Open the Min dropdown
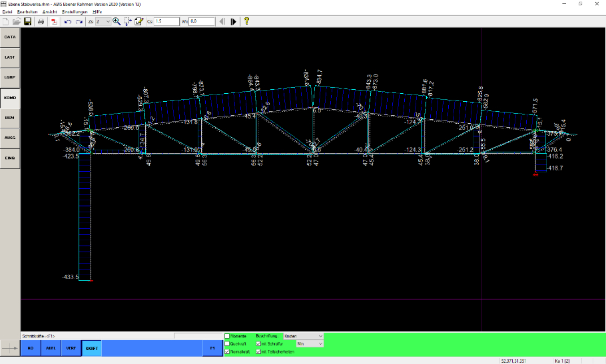Screen dimensions: 606x364 point(310,343)
